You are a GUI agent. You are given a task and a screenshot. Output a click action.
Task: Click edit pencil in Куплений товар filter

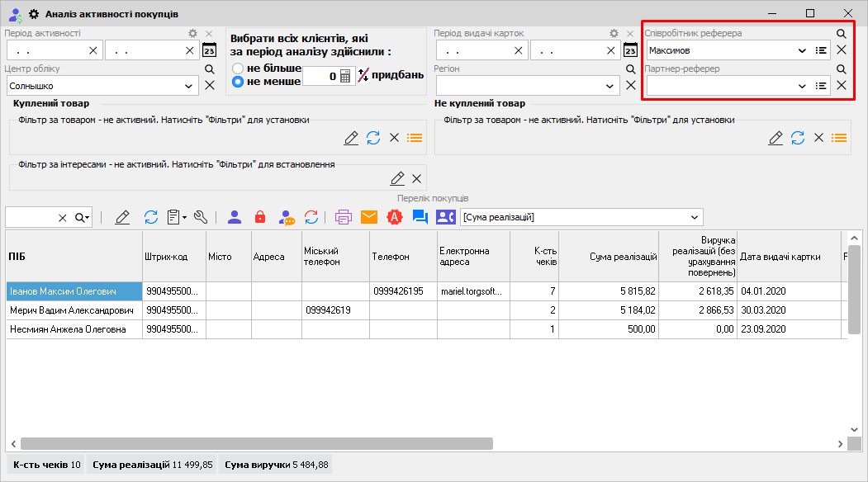351,138
